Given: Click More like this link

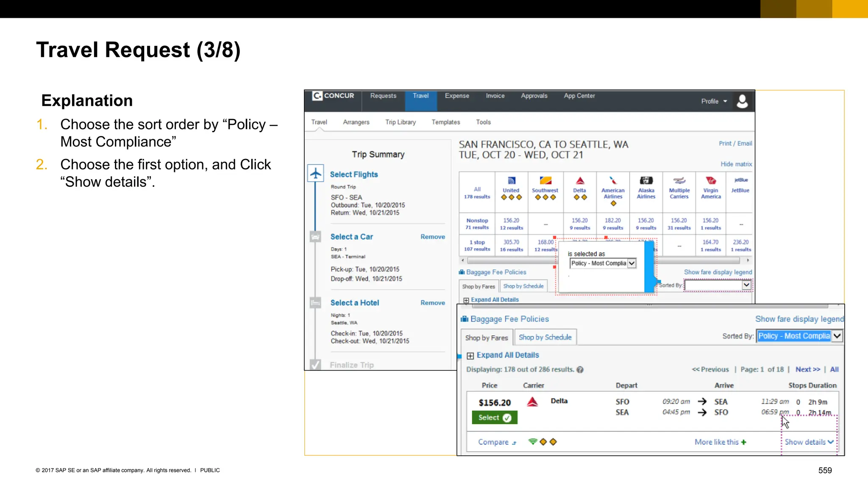Looking at the screenshot, I should pos(721,442).
